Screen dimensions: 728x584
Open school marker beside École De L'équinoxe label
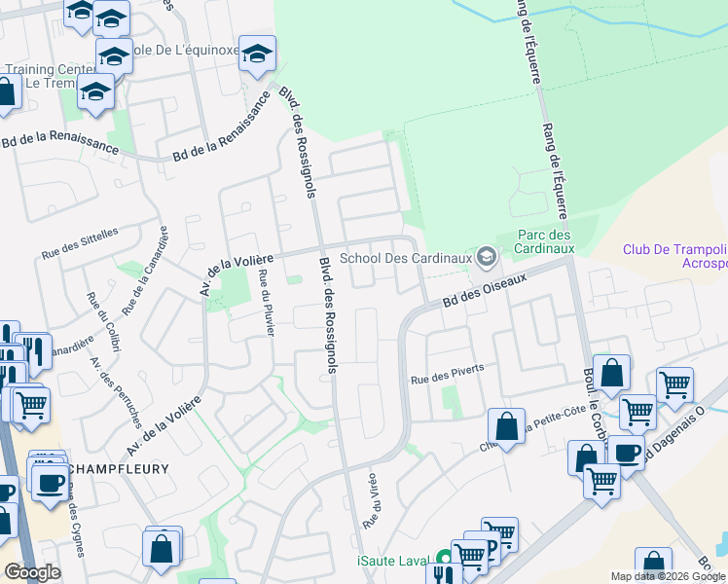point(258,56)
